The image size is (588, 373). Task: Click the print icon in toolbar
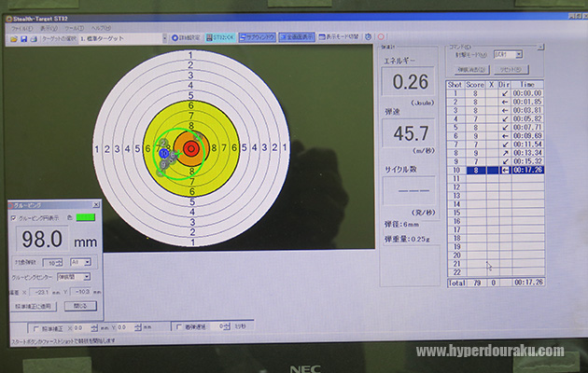pos(34,38)
